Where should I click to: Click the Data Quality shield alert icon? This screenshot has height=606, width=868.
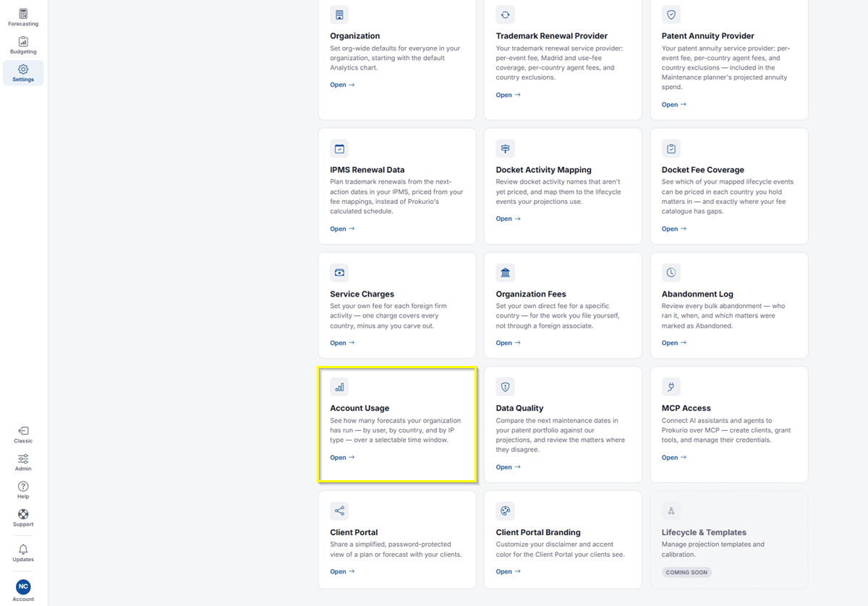coord(505,387)
